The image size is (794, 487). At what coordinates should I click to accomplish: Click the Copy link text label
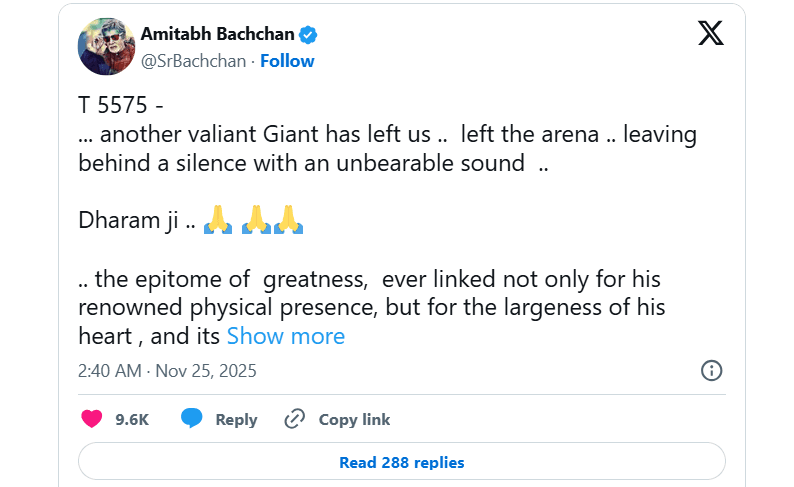coord(354,420)
